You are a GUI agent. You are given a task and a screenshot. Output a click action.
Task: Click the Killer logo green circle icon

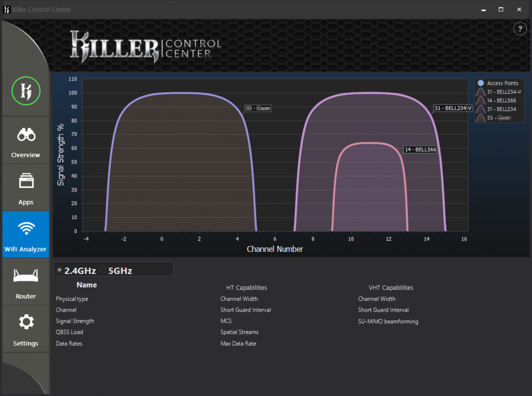(26, 91)
